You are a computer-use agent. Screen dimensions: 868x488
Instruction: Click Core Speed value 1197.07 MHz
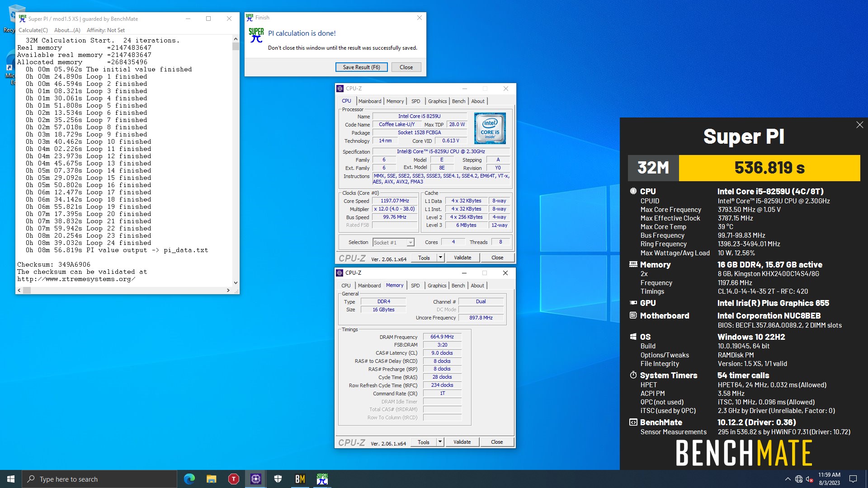(x=395, y=201)
